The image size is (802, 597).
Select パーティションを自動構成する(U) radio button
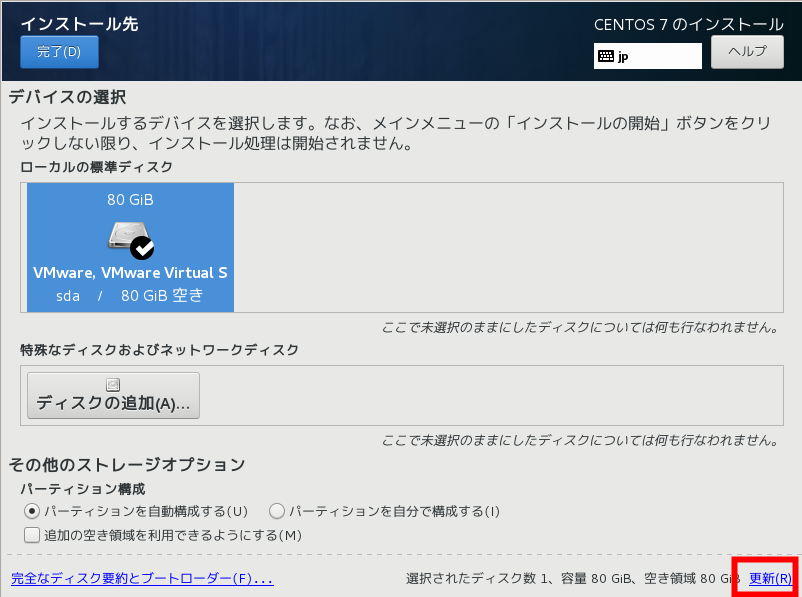32,511
